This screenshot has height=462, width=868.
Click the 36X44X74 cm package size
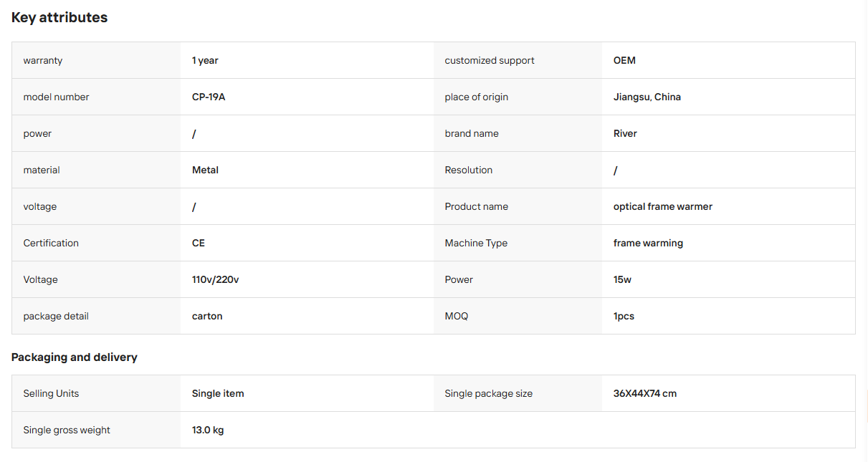[x=645, y=393]
